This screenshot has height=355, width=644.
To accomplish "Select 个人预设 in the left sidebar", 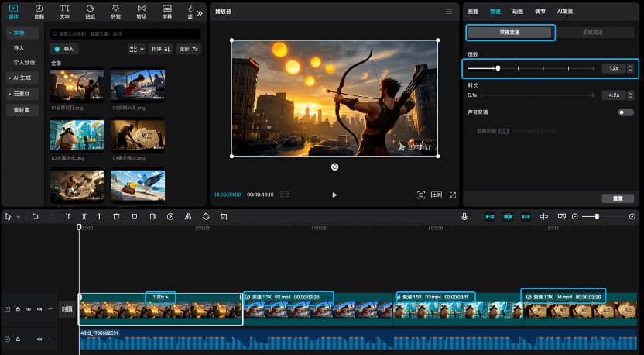I will pos(24,63).
